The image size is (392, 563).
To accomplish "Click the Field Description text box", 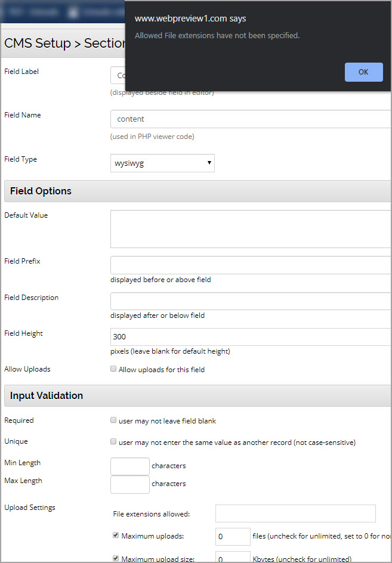I will pos(251,301).
